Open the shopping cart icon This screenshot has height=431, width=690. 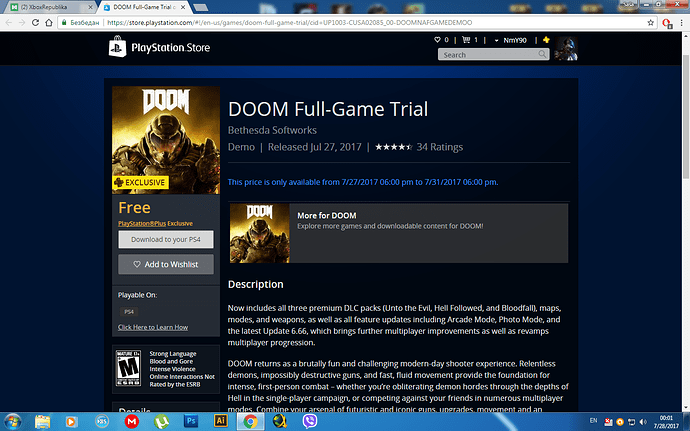(466, 40)
